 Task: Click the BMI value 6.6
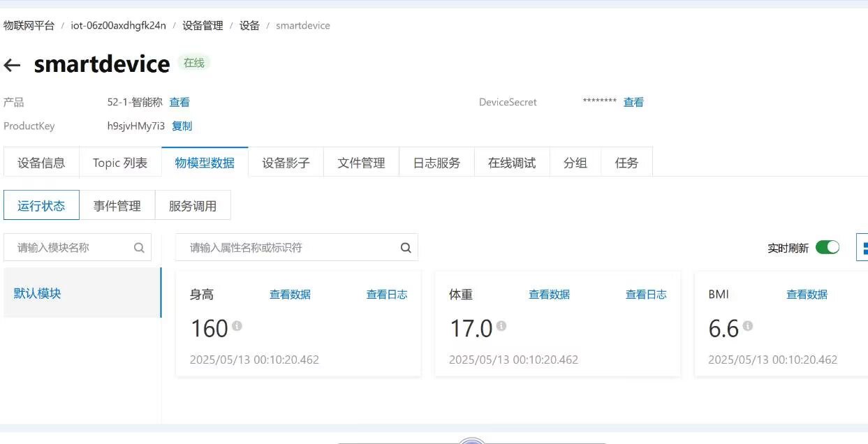723,328
